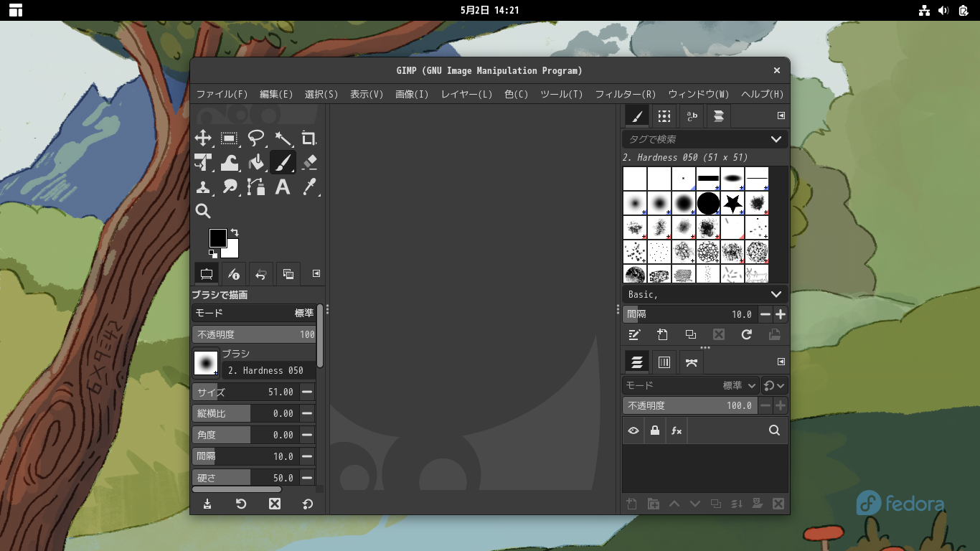Increase brush 間隔 with plus button
Image resolution: width=980 pixels, height=551 pixels.
(781, 314)
